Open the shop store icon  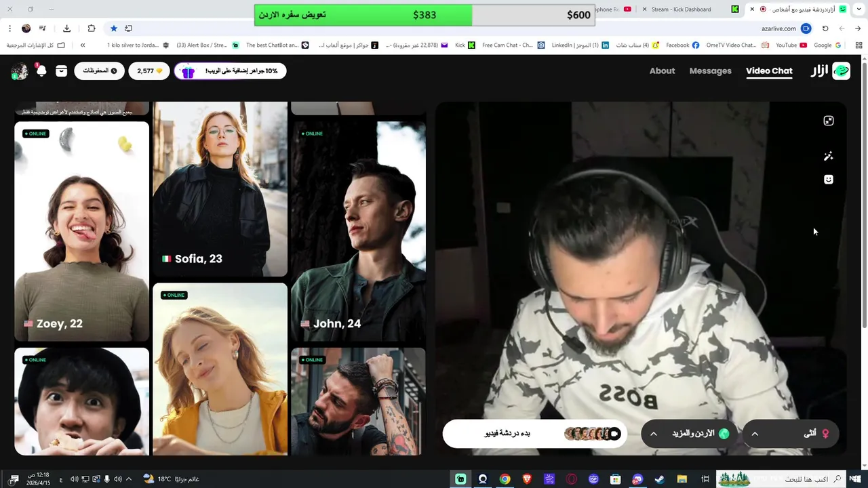pos(62,70)
